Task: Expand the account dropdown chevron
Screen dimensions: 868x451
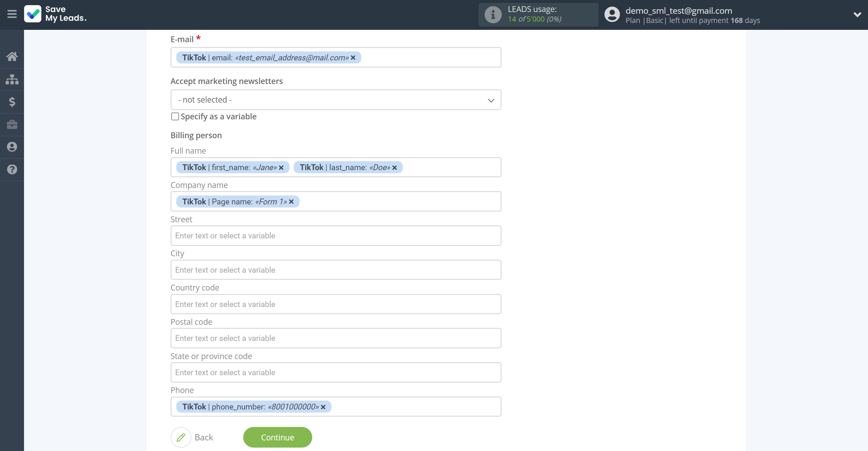Action: click(857, 15)
